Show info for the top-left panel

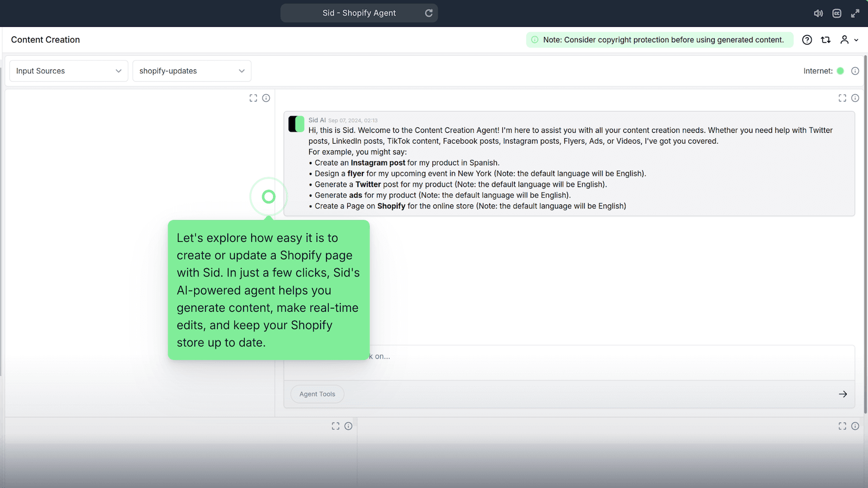(x=266, y=98)
